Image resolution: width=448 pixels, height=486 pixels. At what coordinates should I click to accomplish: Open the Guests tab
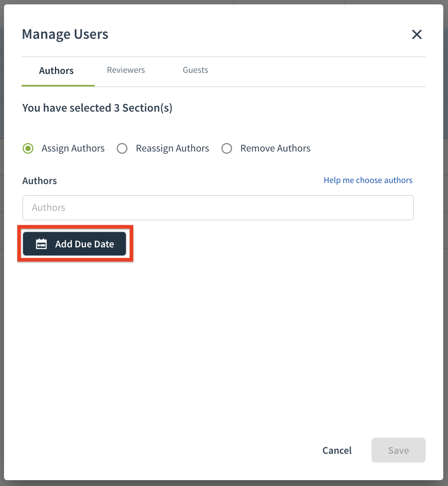[195, 70]
